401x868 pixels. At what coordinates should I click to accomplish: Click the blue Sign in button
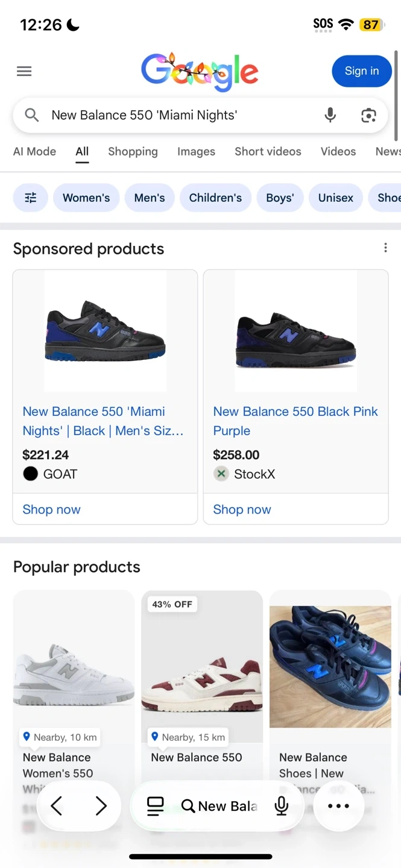click(x=362, y=71)
